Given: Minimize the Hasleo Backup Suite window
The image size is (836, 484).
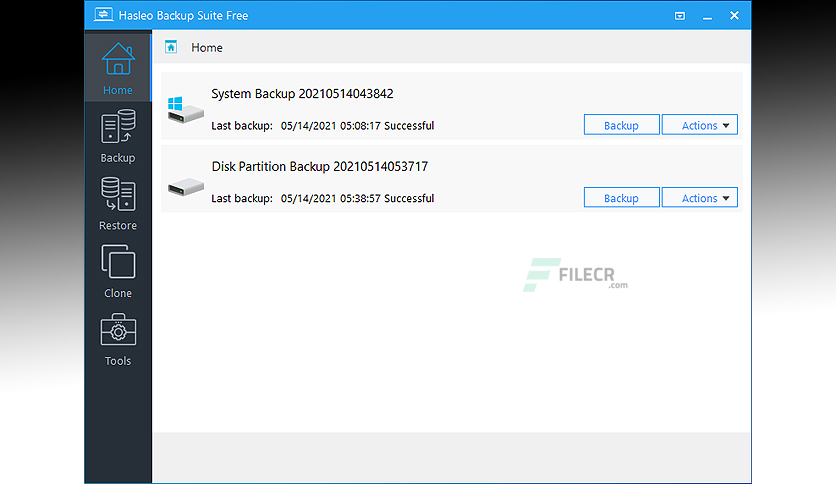Looking at the screenshot, I should tap(706, 16).
